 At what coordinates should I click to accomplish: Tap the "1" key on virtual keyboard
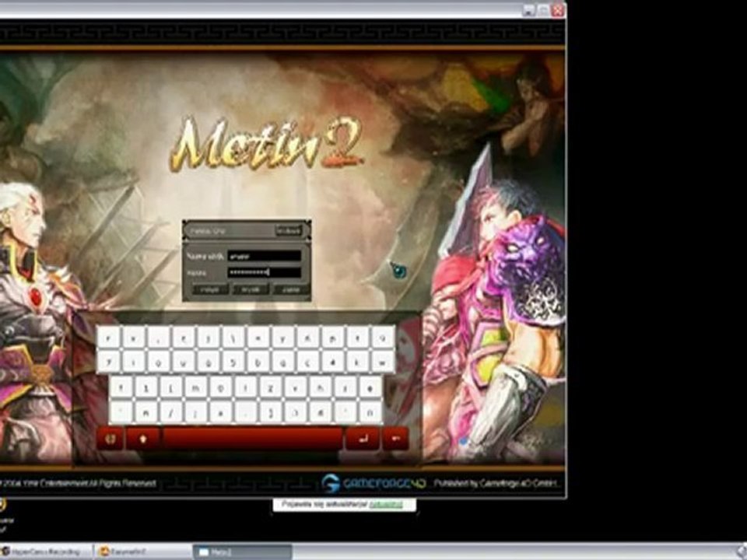(146, 387)
